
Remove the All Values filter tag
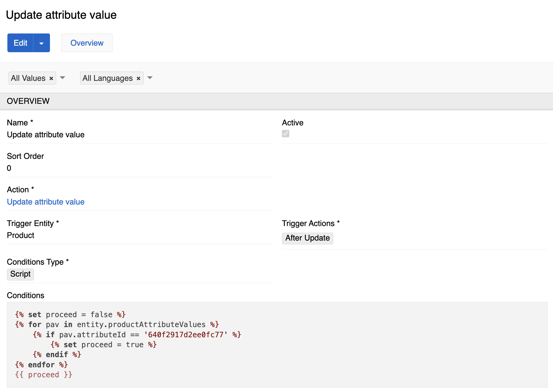(51, 79)
